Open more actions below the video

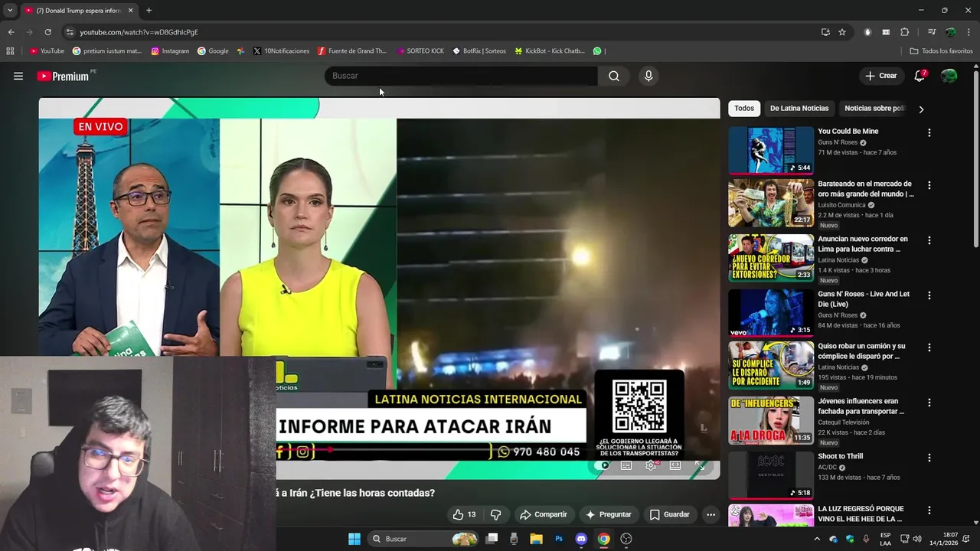710,514
